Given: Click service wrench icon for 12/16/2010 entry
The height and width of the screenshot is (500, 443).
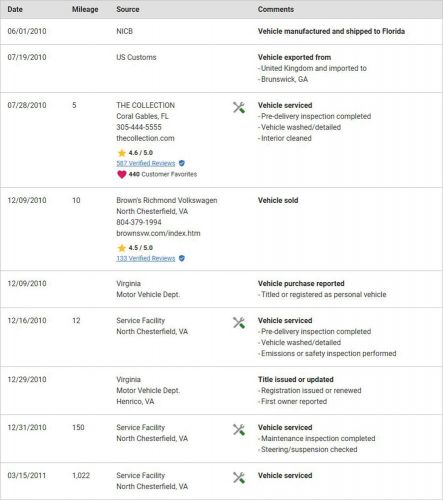Looking at the screenshot, I should click(239, 323).
